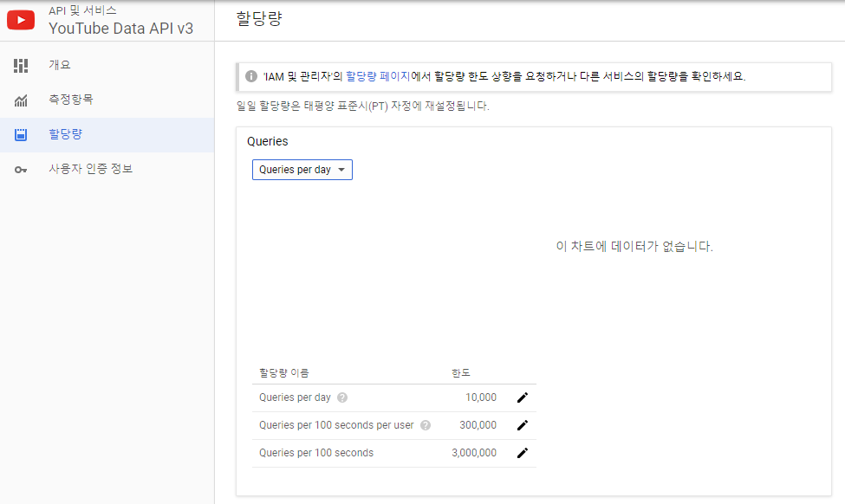Viewport: 845px width, 504px height.
Task: Edit the 3,000,000 Queries per 100 seconds limit
Action: tap(523, 453)
